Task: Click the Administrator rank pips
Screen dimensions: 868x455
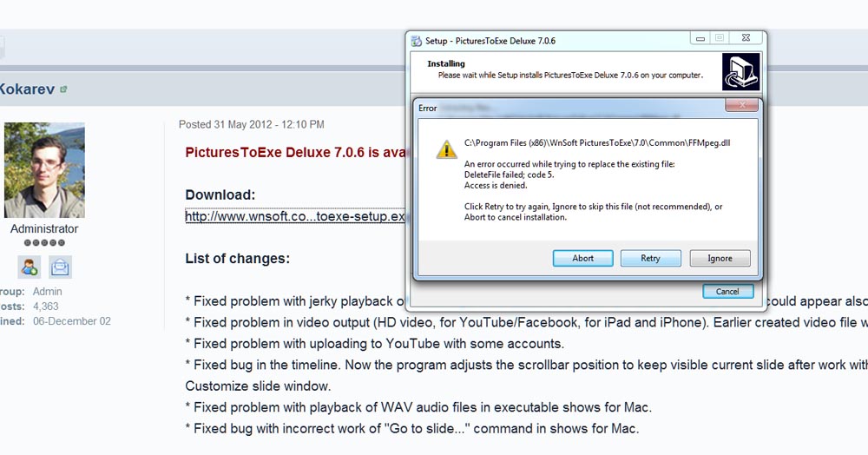Action: tap(44, 243)
